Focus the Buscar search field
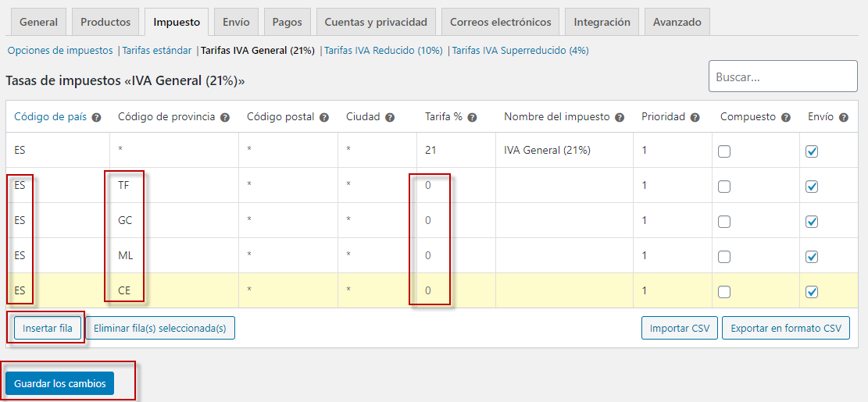 point(783,76)
